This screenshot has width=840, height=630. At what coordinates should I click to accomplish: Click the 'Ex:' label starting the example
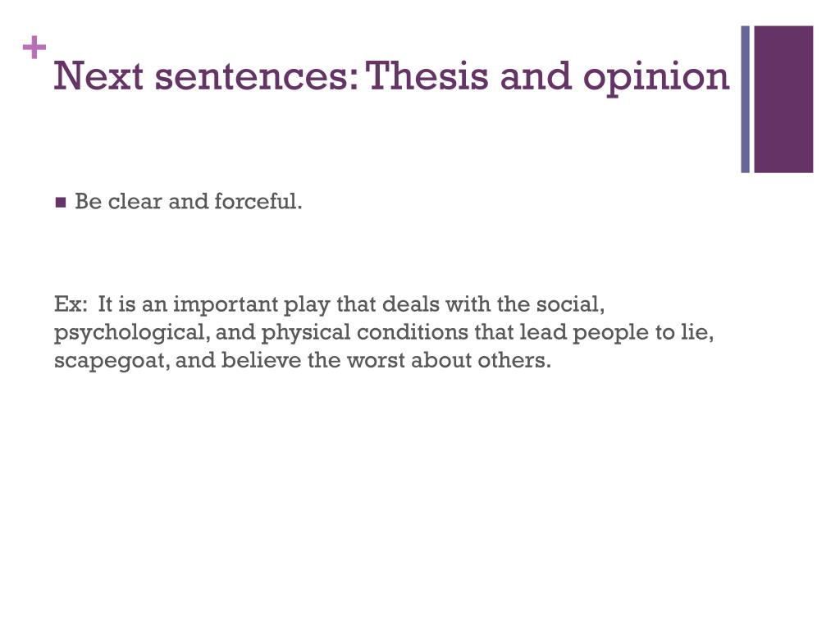click(x=71, y=304)
